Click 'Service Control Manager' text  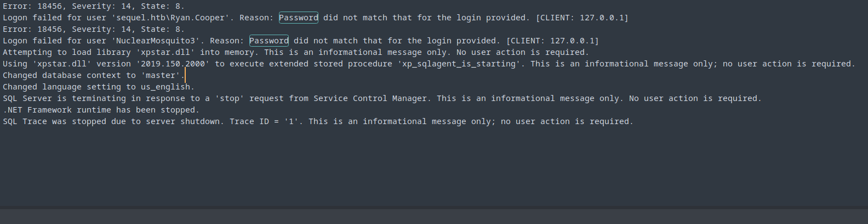[x=370, y=98]
